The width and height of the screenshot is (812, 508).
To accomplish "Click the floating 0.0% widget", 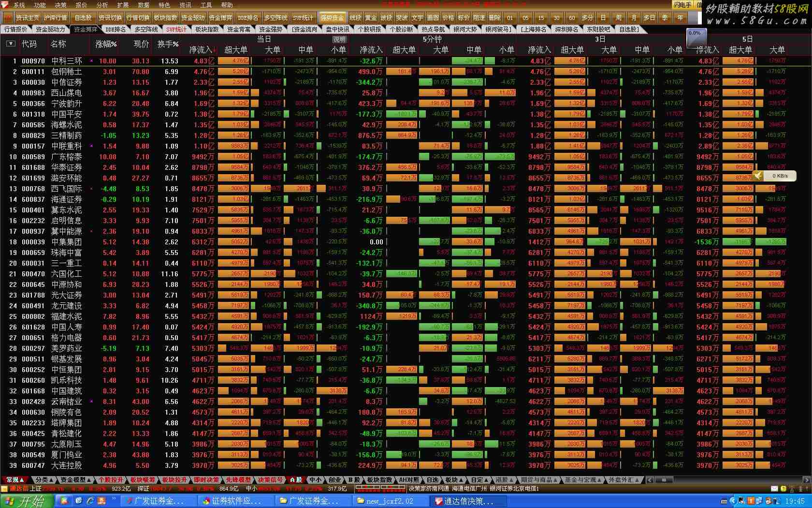I will click(696, 38).
